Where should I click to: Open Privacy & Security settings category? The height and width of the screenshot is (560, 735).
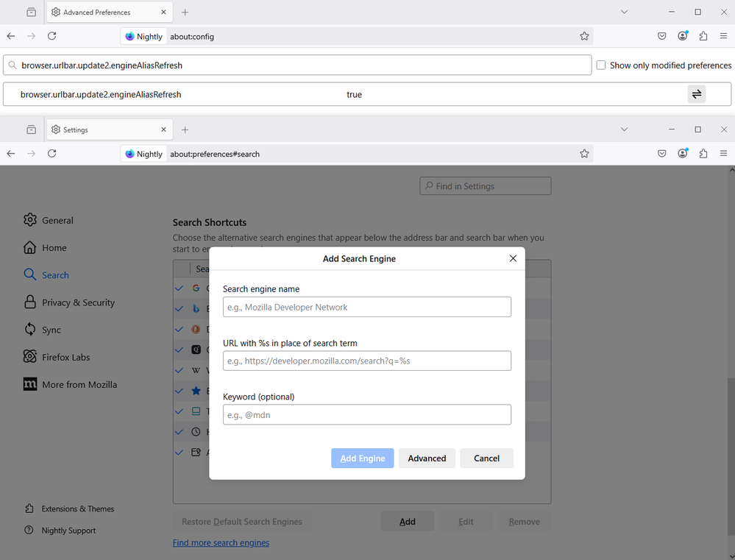coord(78,302)
